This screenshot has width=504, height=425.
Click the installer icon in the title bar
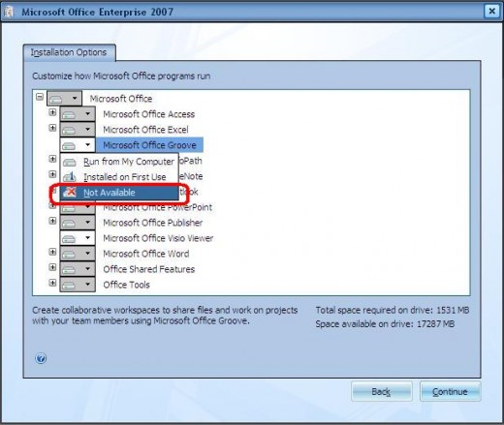(x=9, y=13)
